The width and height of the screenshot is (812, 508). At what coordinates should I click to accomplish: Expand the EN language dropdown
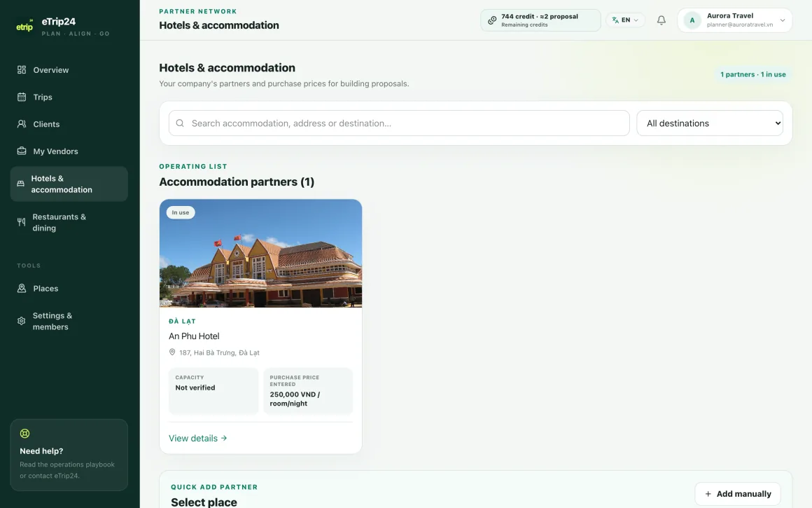click(x=626, y=20)
